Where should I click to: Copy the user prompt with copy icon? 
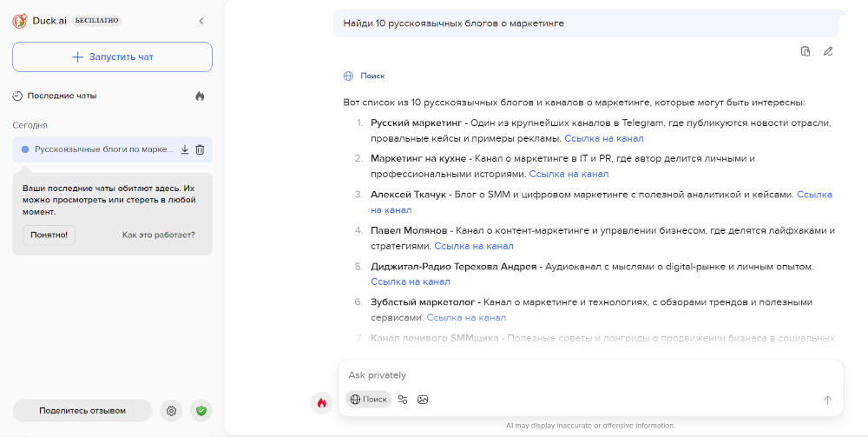(806, 51)
